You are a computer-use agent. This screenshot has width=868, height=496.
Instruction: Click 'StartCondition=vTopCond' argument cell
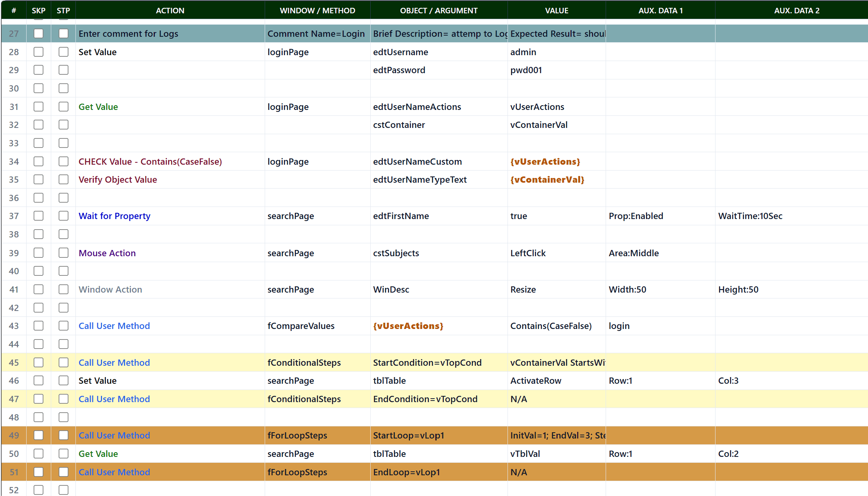coord(439,363)
